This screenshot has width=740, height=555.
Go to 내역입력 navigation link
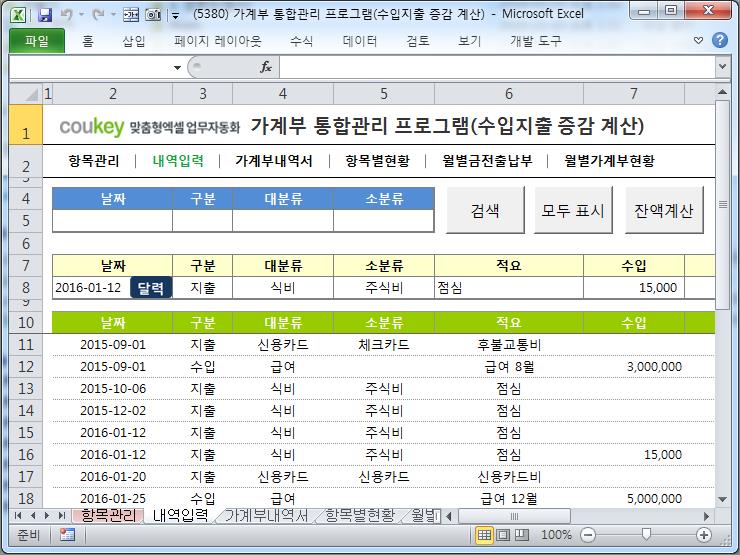coord(178,161)
